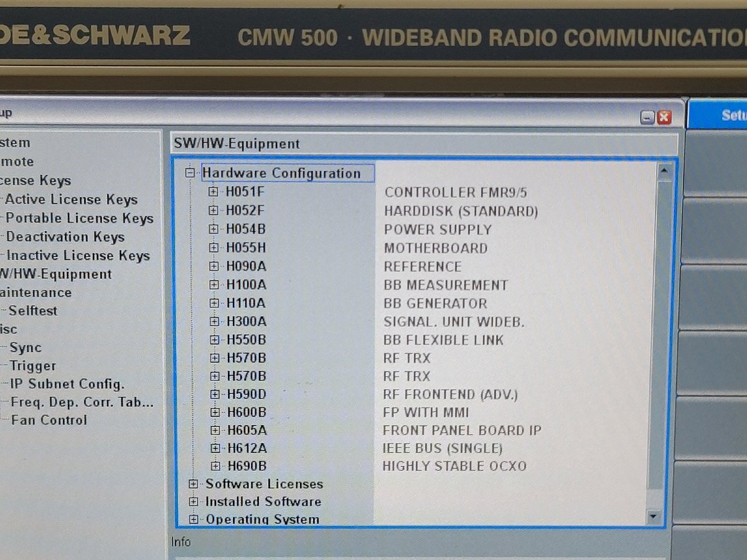The height and width of the screenshot is (560, 747).
Task: Open the Sync settings entry
Action: click(25, 347)
